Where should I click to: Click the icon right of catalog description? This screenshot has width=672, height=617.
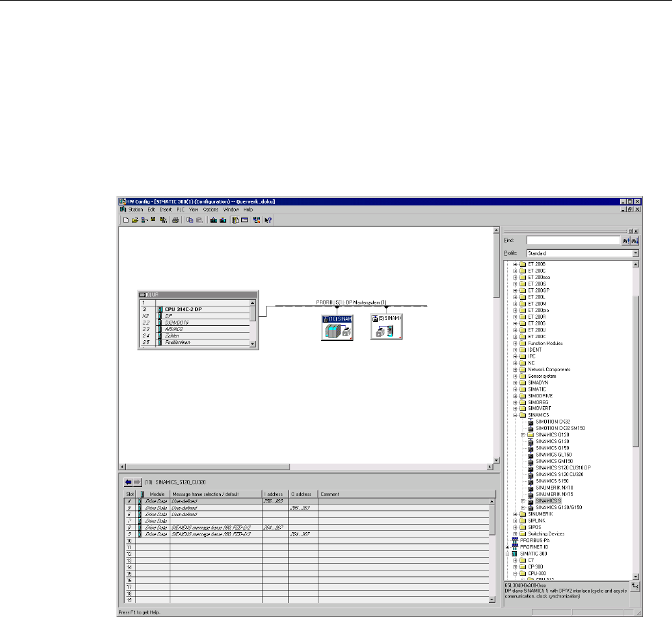tap(635, 586)
